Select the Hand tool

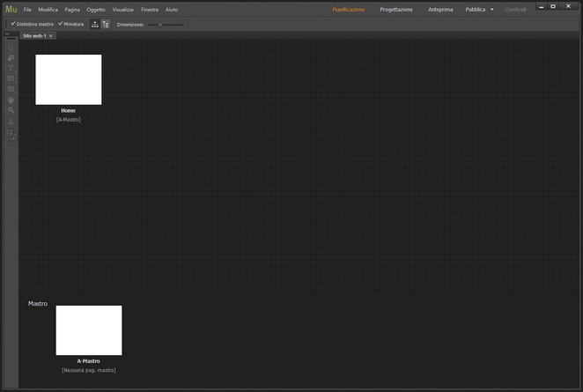click(11, 100)
